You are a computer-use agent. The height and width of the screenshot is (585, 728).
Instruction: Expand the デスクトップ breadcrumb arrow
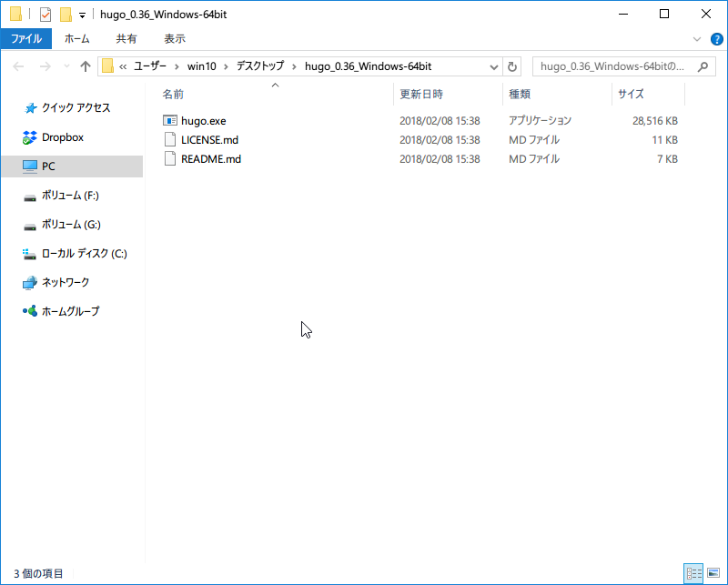[294, 66]
